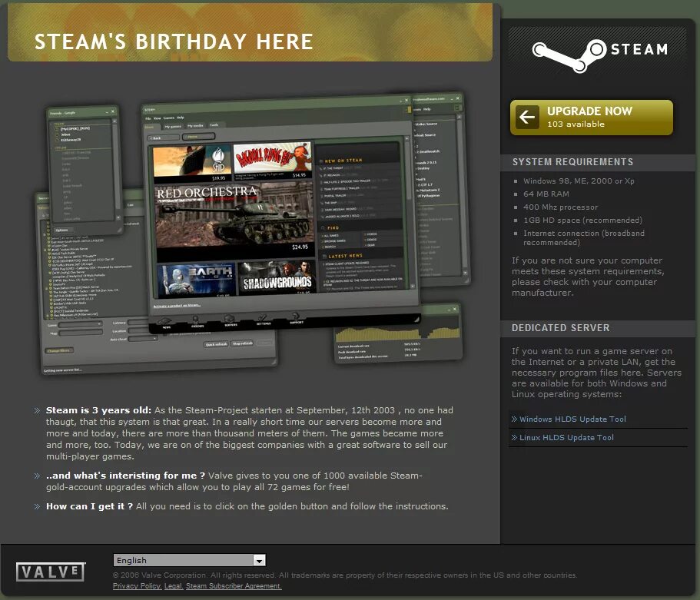Open the language selection dropdown
Screen dimensions: 700x600
(259, 560)
